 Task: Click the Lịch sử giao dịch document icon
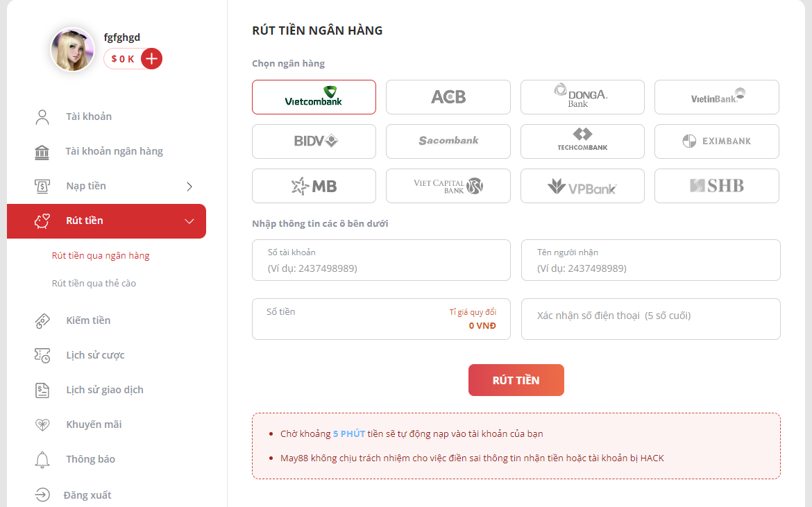point(42,390)
